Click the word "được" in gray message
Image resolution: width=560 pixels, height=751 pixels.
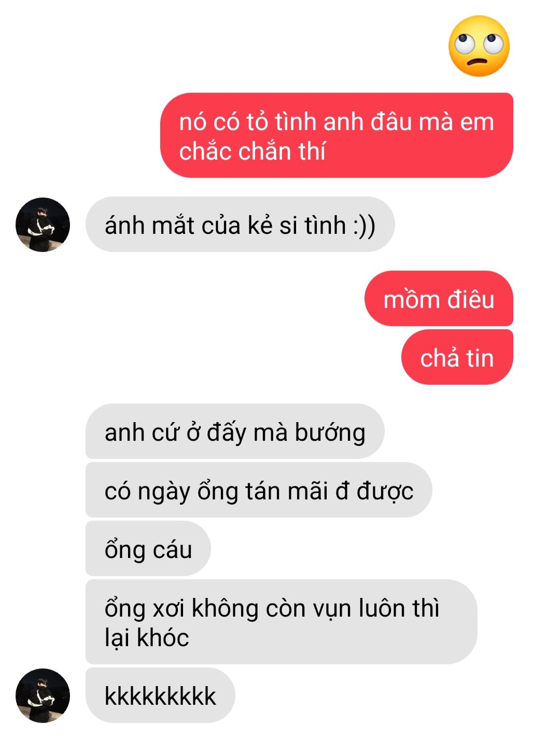click(385, 492)
